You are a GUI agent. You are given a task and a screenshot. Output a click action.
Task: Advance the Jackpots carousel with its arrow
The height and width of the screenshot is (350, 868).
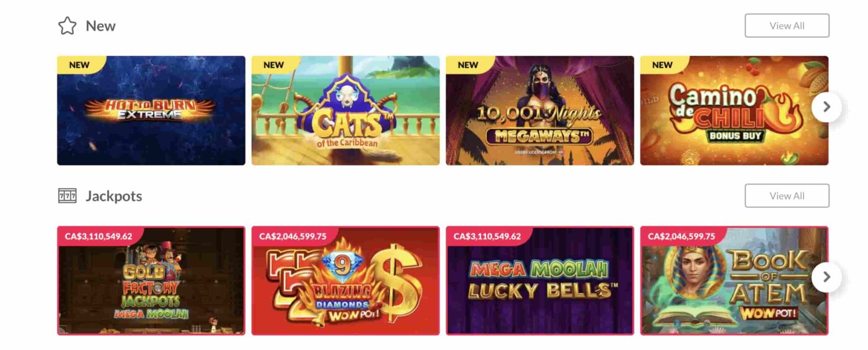(826, 277)
